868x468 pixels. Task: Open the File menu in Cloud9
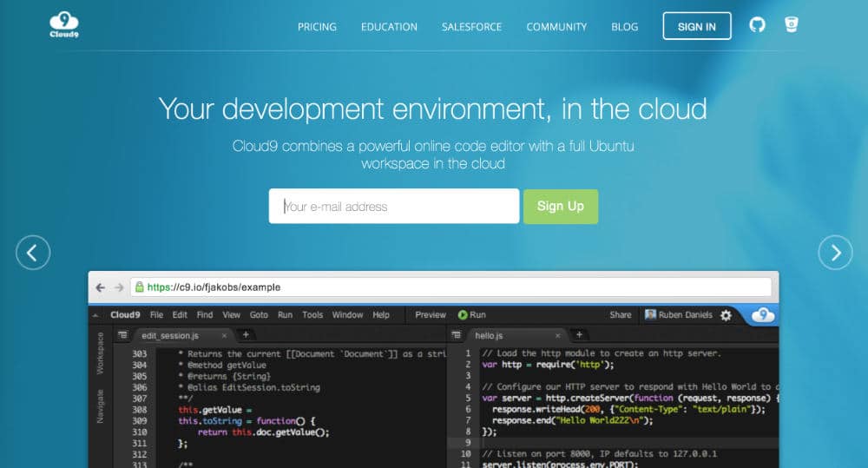(156, 315)
